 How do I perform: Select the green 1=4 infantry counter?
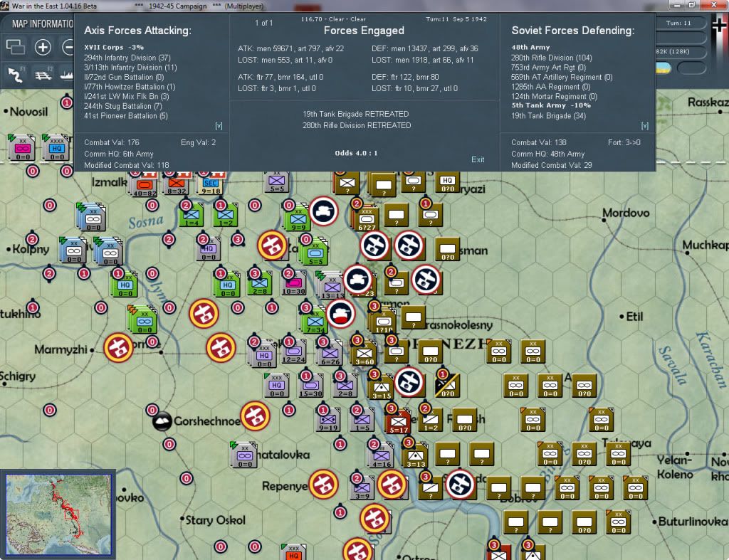191,216
